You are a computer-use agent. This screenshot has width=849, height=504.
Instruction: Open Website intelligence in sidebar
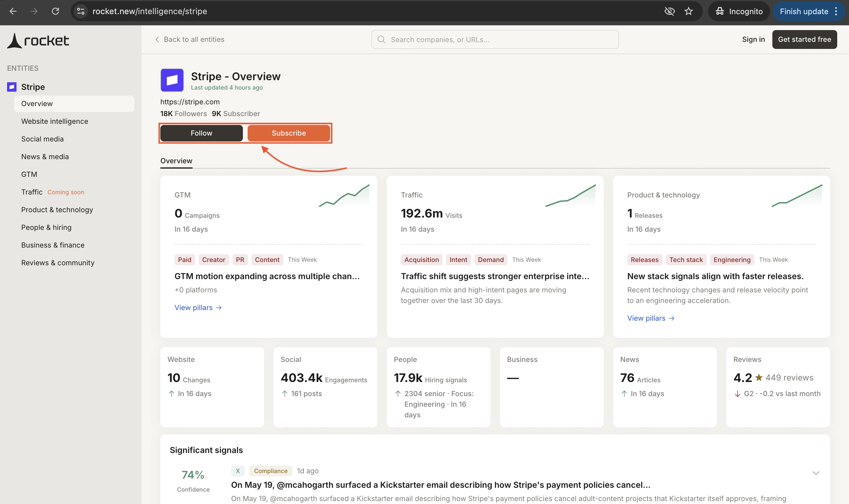pos(55,121)
